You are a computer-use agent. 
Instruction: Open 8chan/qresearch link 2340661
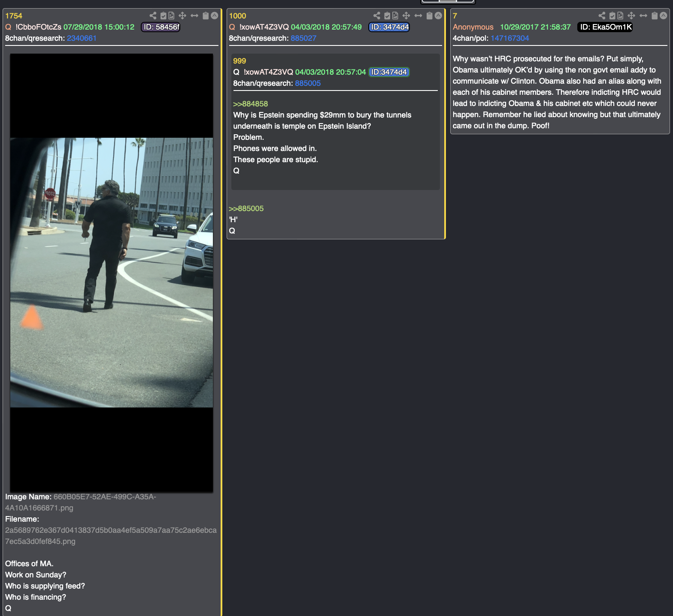(82, 38)
